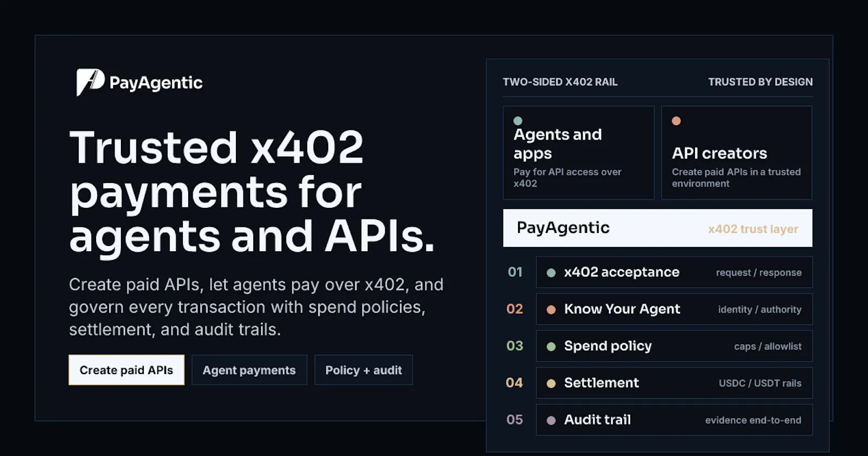Click the salmon dot beside Know Your Agent
Viewport: 868px width, 456px height.
point(551,309)
